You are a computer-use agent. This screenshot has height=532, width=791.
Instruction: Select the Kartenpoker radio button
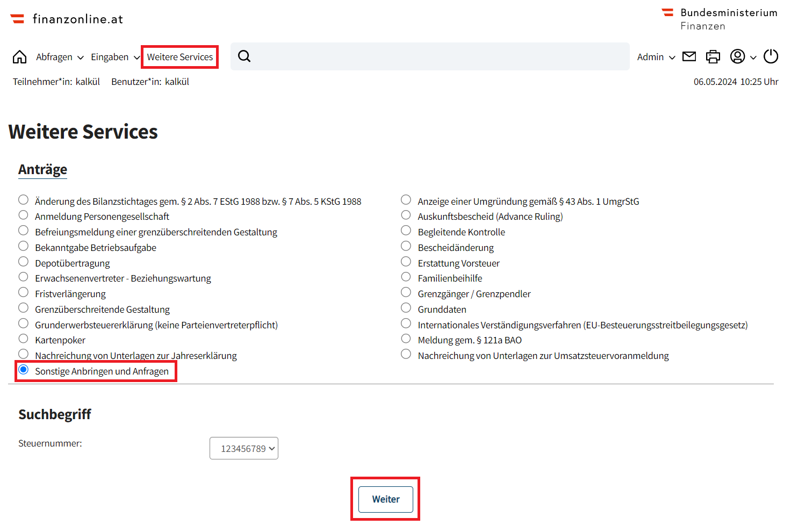click(23, 339)
